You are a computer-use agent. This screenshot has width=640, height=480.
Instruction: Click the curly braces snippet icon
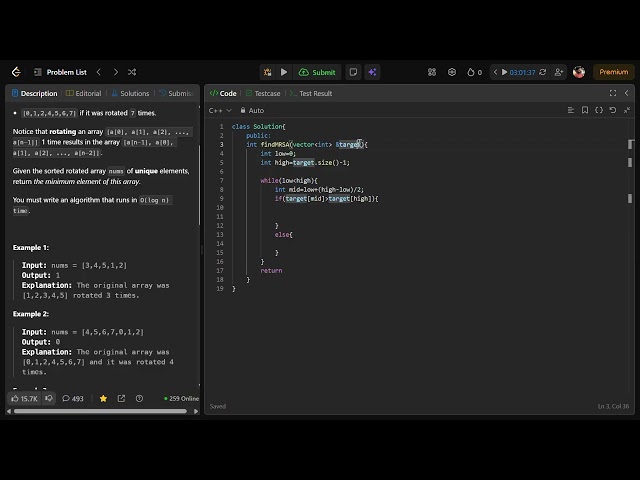pyautogui.click(x=599, y=110)
